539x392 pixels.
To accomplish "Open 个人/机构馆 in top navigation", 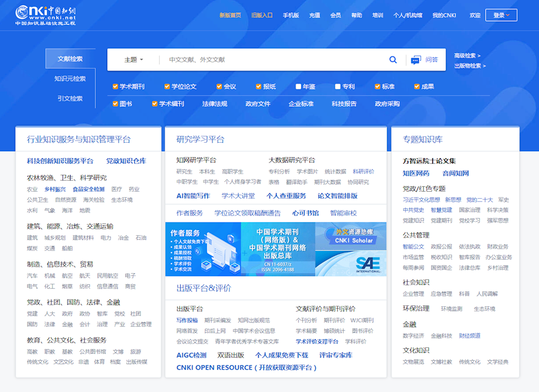I will tap(407, 15).
